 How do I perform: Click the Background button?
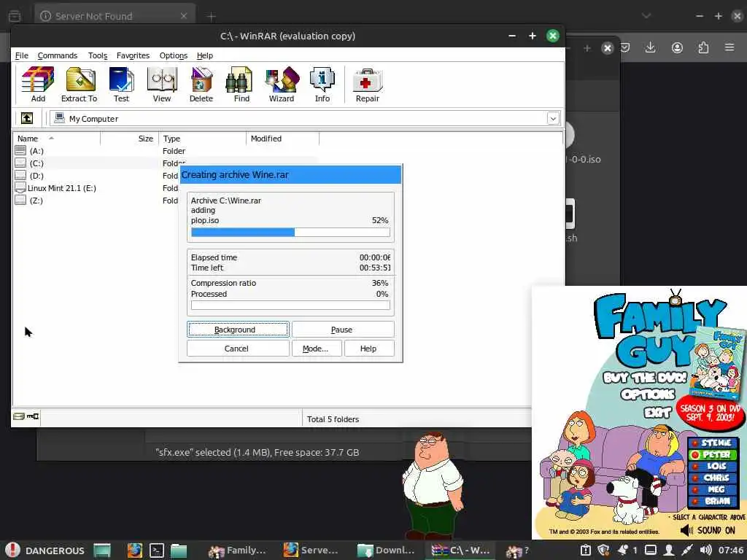pyautogui.click(x=238, y=330)
